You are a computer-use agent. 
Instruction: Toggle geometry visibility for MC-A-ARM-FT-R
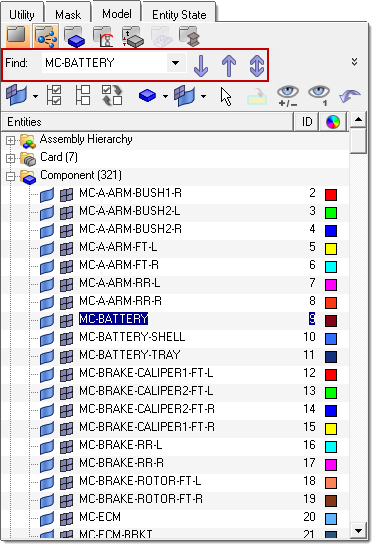[47, 267]
